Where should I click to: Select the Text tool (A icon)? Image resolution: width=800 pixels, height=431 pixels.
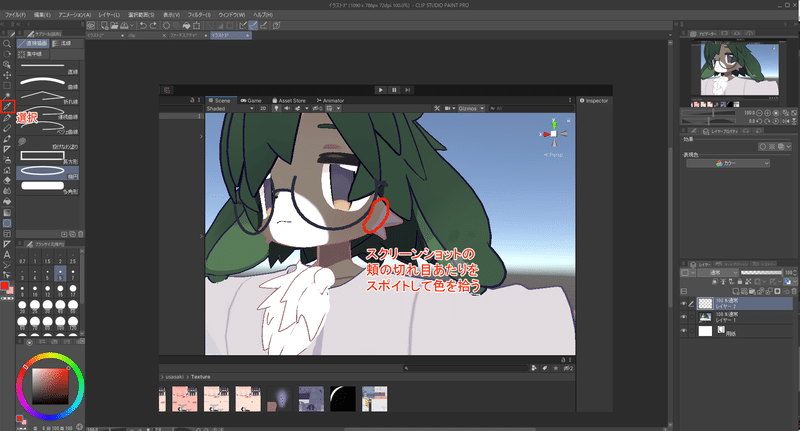tap(7, 255)
